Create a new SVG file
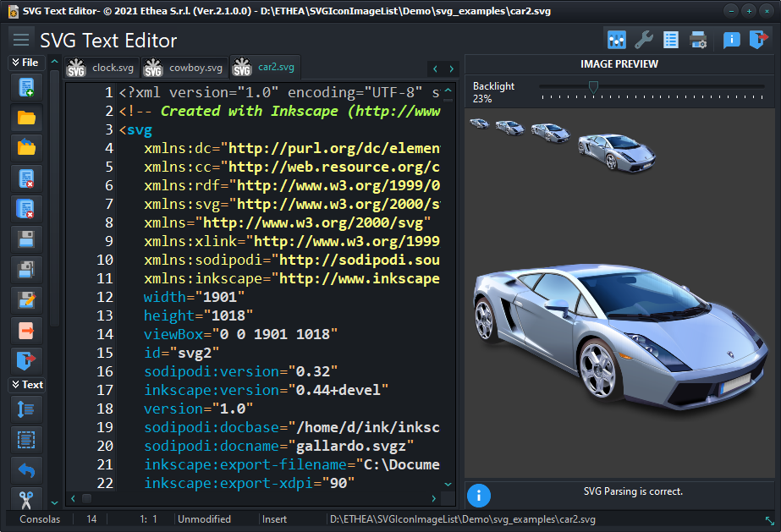This screenshot has width=781, height=532. (x=25, y=86)
